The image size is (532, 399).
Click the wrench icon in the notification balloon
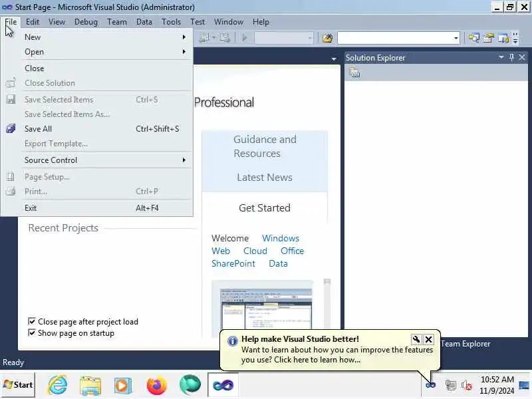point(416,339)
